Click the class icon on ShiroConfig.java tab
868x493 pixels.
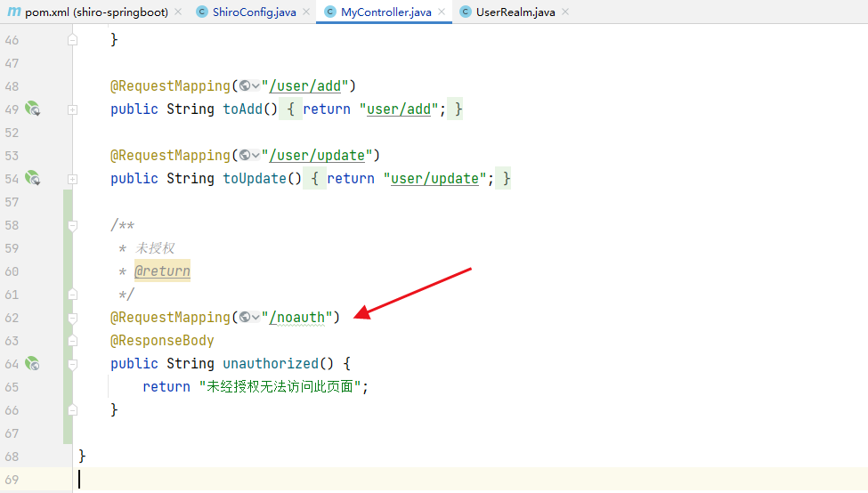tap(202, 12)
